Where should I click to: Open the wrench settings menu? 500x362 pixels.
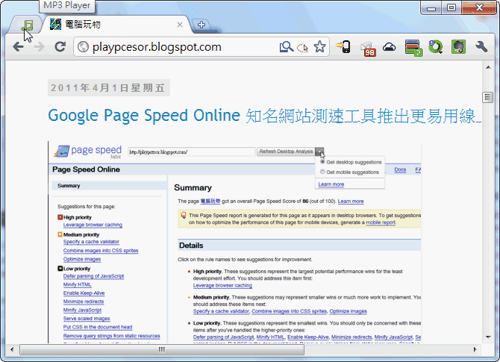pos(481,46)
